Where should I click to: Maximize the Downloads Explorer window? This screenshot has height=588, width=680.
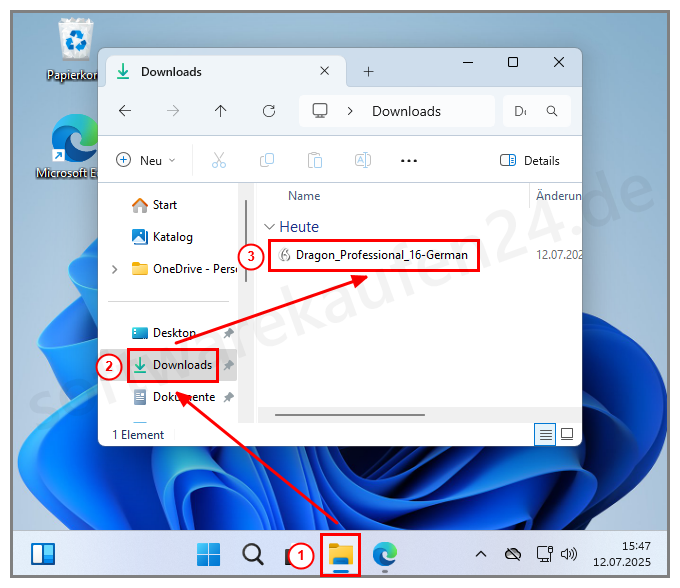(513, 62)
